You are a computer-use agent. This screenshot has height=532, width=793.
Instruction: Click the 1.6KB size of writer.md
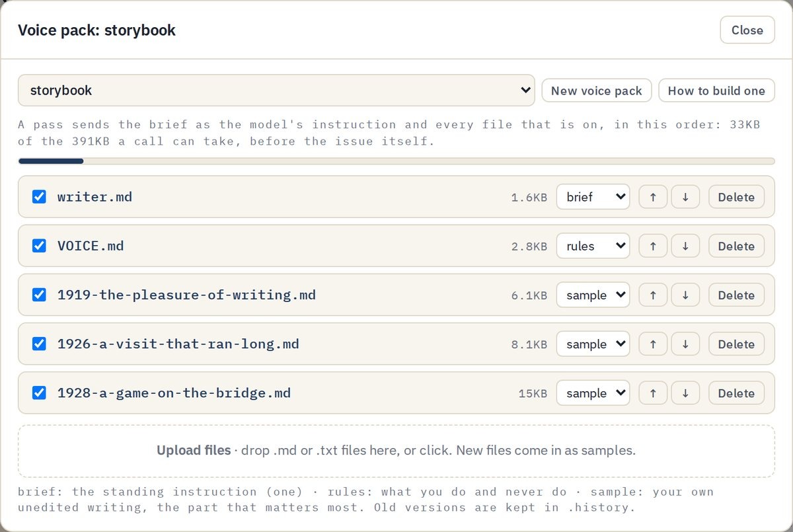pyautogui.click(x=529, y=197)
